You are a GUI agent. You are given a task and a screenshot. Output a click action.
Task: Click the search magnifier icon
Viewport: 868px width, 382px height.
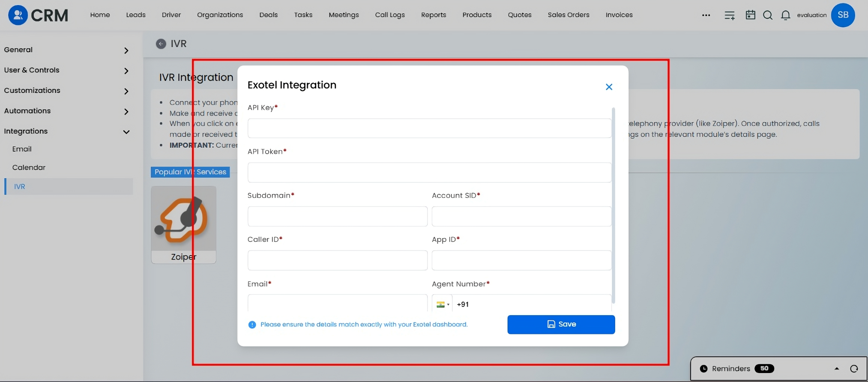point(768,15)
